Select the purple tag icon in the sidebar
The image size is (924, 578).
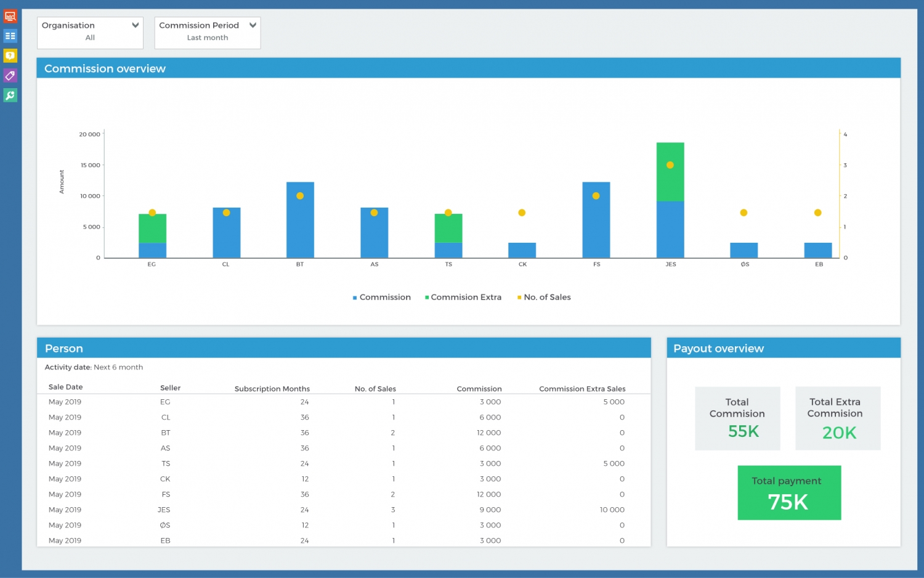tap(10, 75)
